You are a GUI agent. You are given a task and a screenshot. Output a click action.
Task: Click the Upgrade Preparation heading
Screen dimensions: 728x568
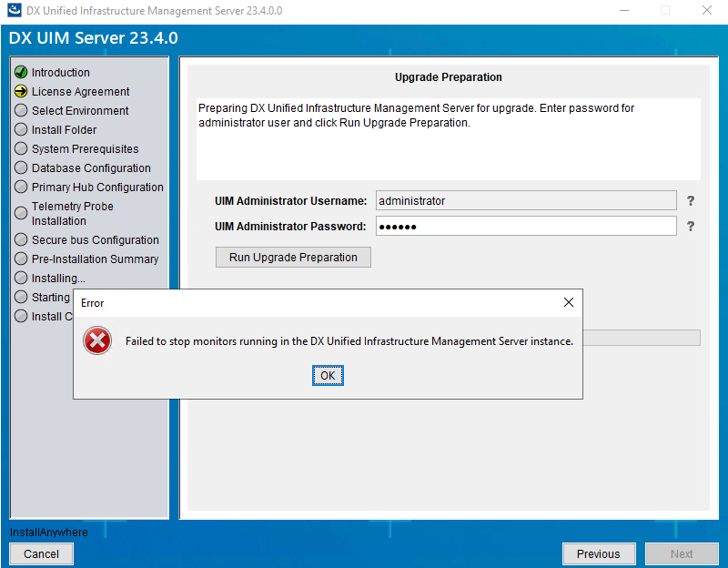(448, 77)
